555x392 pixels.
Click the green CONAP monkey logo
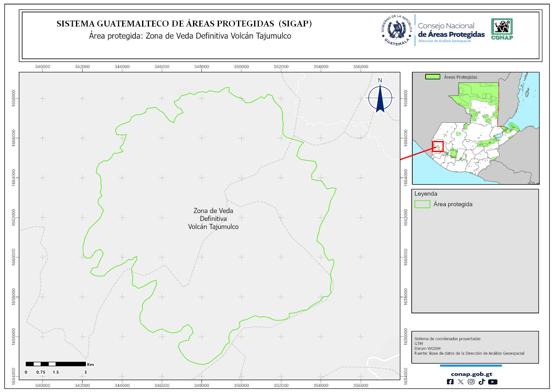pos(502,29)
